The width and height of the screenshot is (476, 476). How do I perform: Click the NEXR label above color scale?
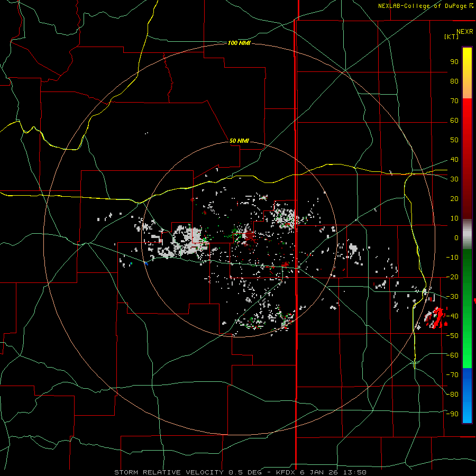click(465, 32)
